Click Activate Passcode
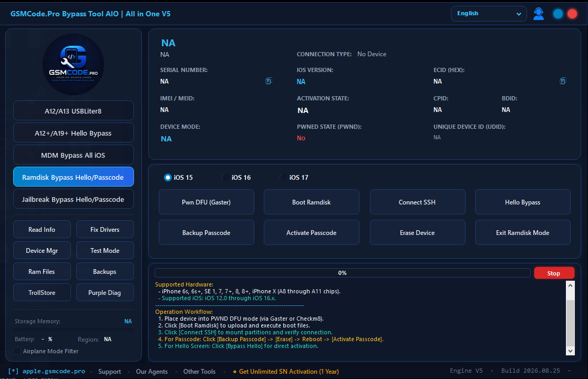 point(311,233)
